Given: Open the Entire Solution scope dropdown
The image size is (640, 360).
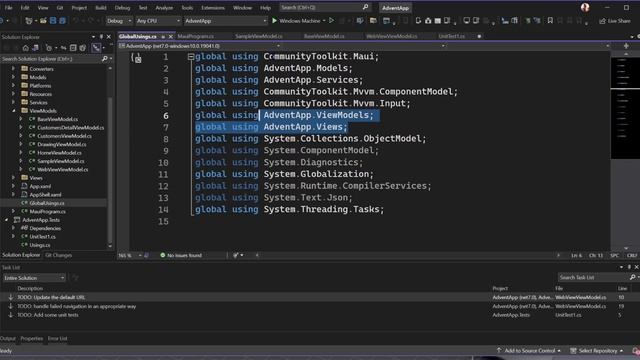Looking at the screenshot, I should coord(34,278).
